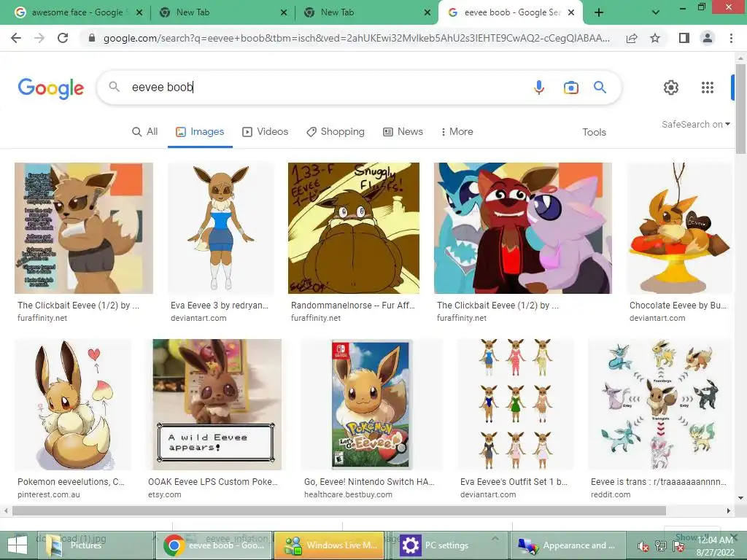Open Google quick settings gear
Viewport: 747px width, 560px height.
(671, 87)
